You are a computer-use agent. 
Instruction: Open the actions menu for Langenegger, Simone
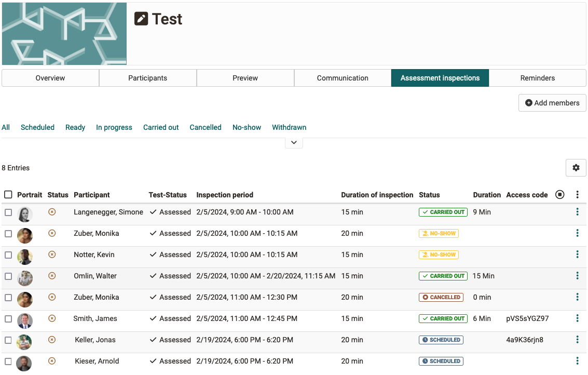point(577,212)
